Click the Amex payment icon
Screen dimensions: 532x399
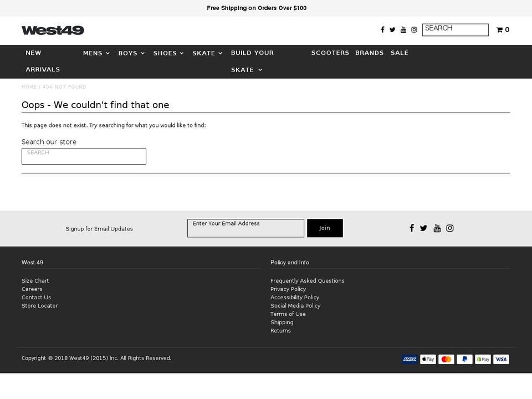410,359
